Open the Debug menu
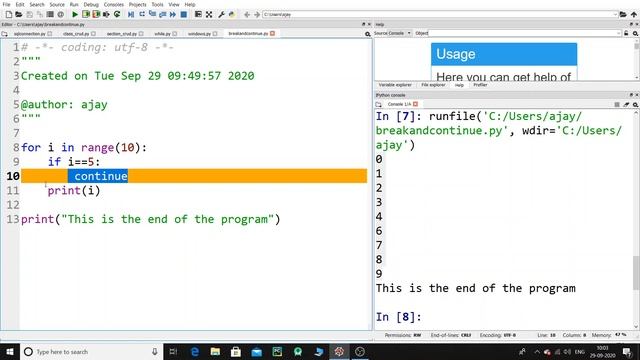 pos(91,4)
